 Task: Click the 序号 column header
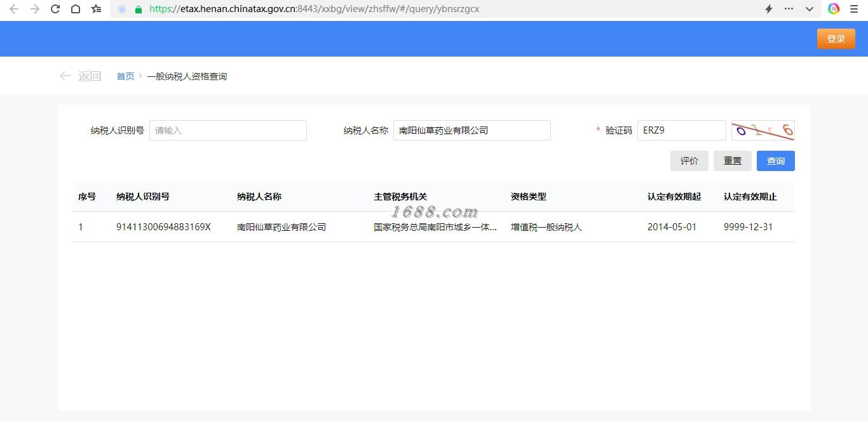[x=87, y=197]
